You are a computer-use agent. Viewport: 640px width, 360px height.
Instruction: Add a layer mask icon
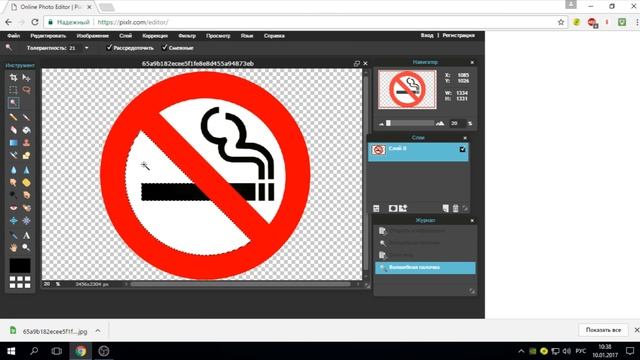click(x=393, y=209)
